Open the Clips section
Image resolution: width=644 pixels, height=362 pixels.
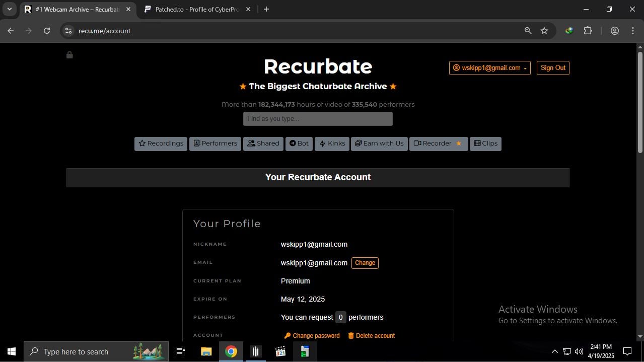(x=485, y=143)
